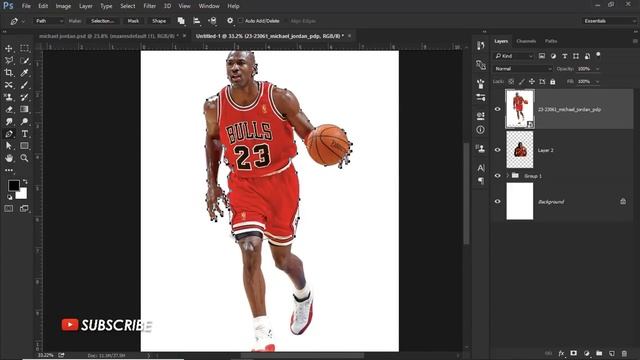Toggle layer filtering switch
Viewport: 640px width, 360px height.
(598, 54)
